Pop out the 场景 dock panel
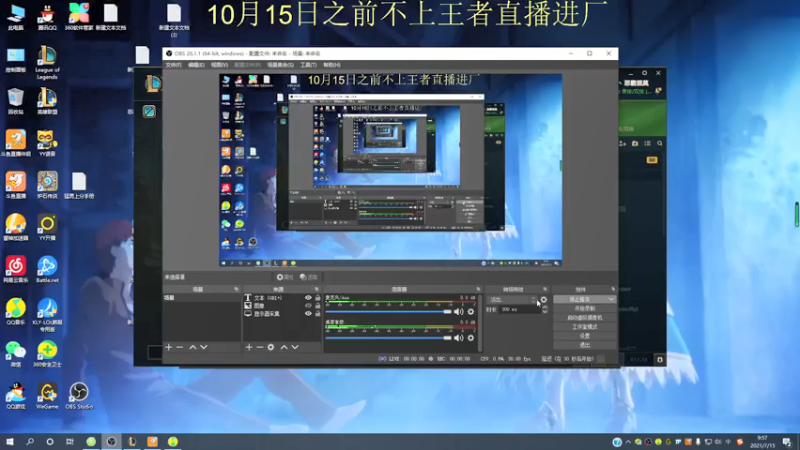Screen dimensions: 800x450 coord(236,289)
